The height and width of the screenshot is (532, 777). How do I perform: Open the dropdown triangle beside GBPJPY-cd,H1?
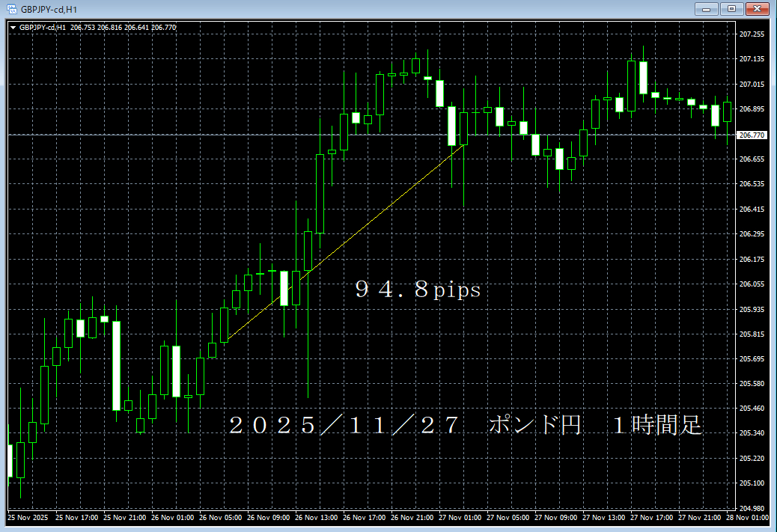point(13,28)
